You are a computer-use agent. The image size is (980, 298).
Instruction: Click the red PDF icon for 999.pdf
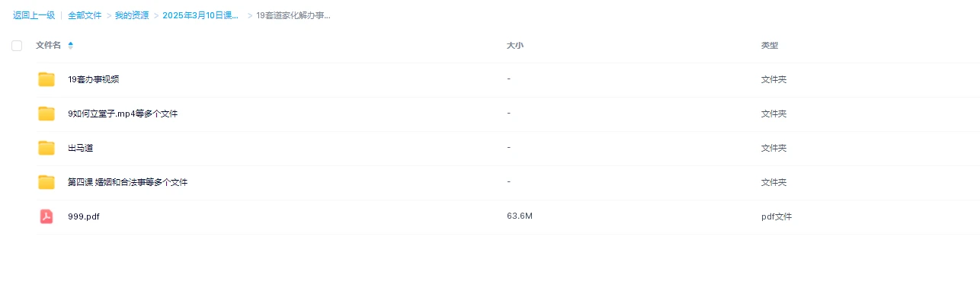[46, 216]
